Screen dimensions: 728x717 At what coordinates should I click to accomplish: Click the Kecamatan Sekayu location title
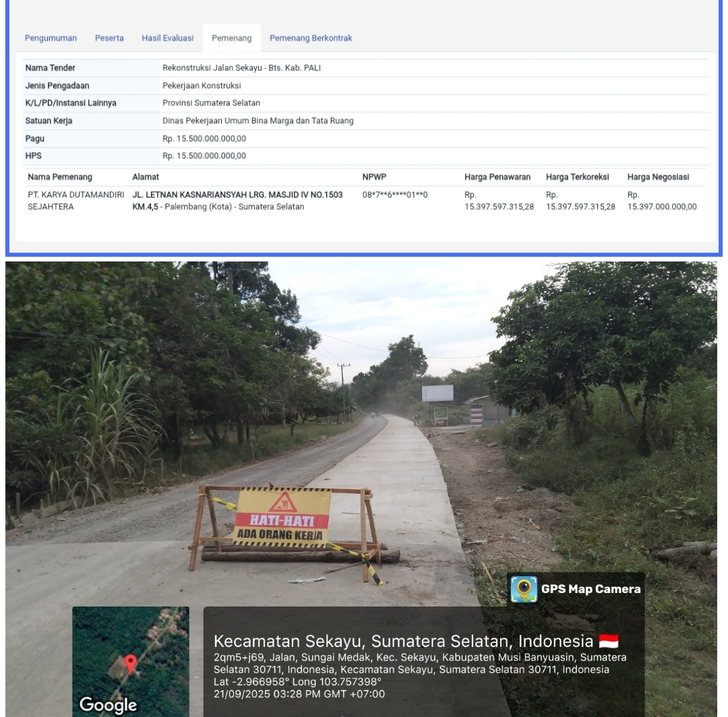(403, 641)
